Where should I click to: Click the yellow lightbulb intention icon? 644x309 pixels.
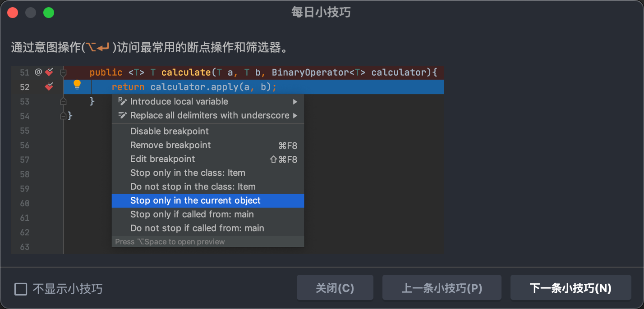click(77, 85)
